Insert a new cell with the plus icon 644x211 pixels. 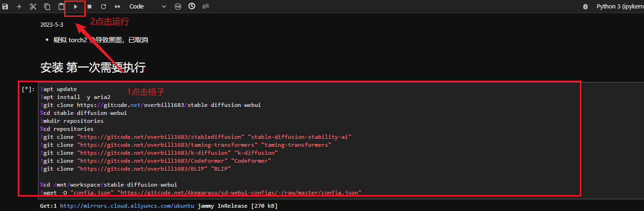(19, 7)
